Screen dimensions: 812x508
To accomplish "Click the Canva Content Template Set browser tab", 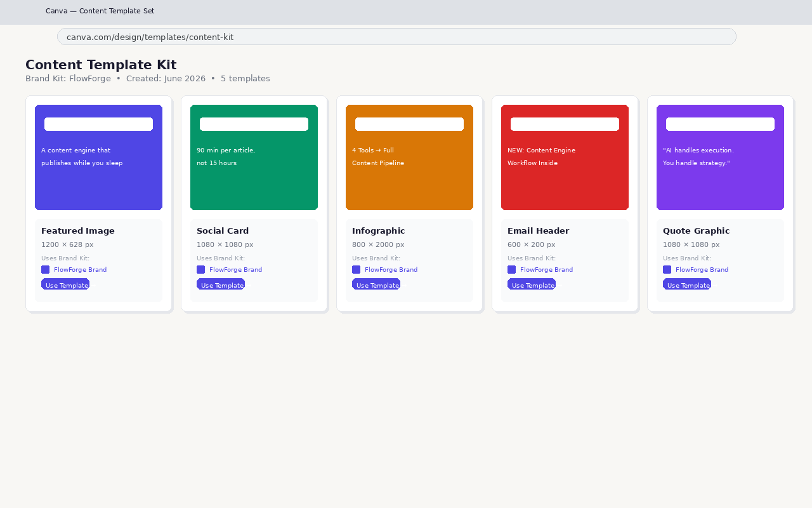I will 100,11.
